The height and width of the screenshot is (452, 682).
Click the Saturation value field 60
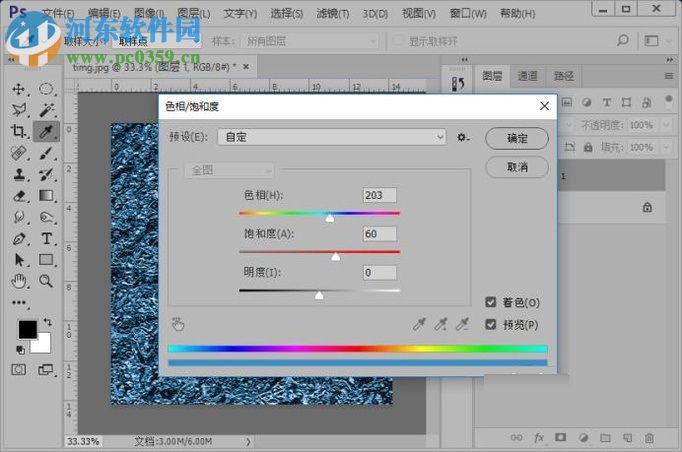pos(380,234)
